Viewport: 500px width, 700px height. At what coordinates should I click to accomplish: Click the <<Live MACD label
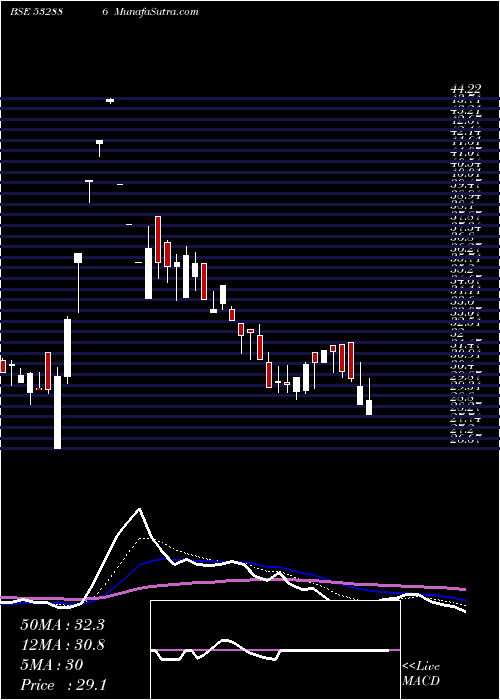pyautogui.click(x=421, y=674)
